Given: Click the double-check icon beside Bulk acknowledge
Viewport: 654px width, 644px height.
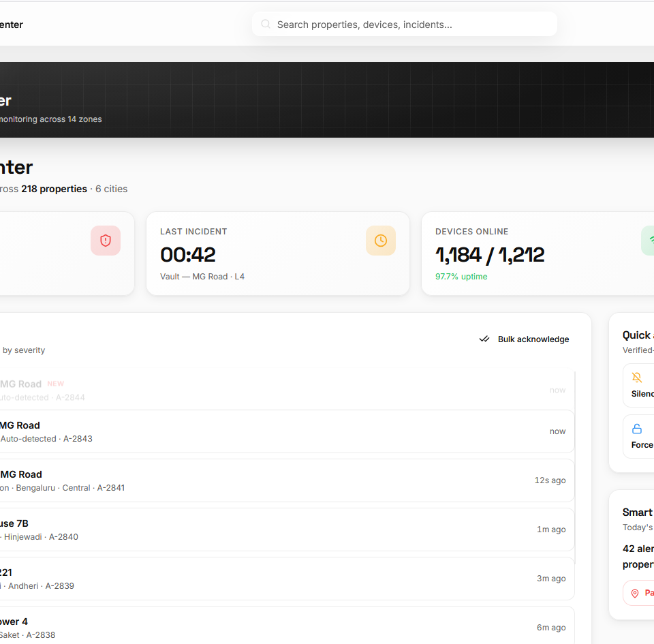Looking at the screenshot, I should coord(484,339).
